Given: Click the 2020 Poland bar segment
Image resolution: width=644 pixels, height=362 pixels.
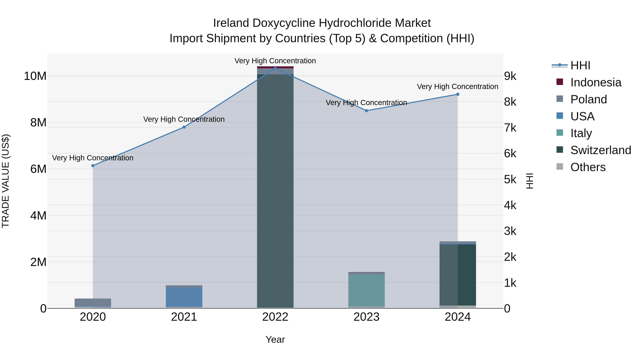Looking at the screenshot, I should 93,302.
